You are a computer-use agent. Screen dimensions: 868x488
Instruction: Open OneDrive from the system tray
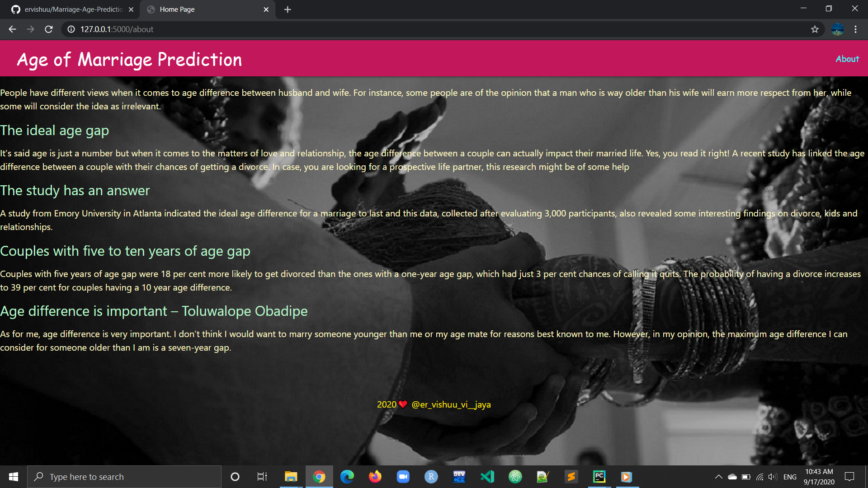(732, 476)
